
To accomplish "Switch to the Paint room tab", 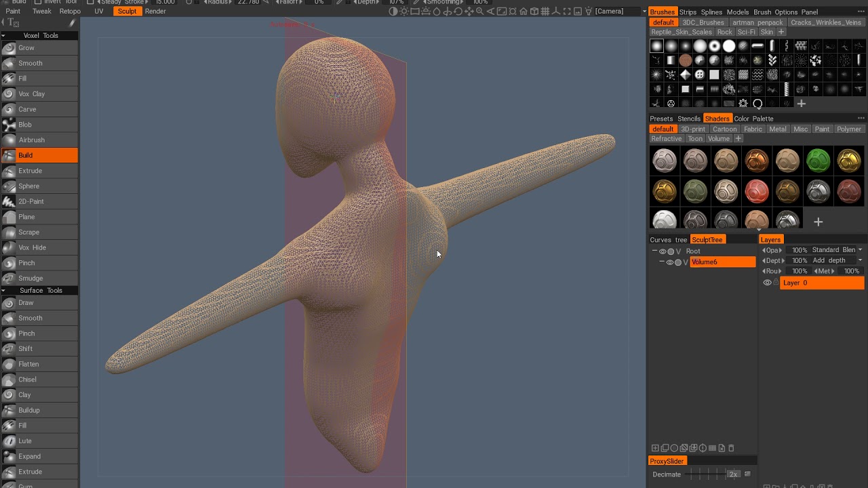I will pos(13,12).
